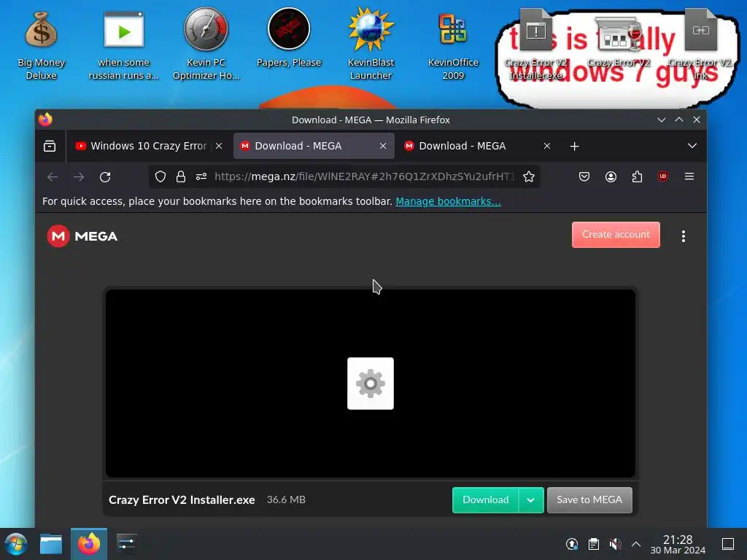This screenshot has width=747, height=560.
Task: Open the uBlock Origin extension icon
Action: 662,176
